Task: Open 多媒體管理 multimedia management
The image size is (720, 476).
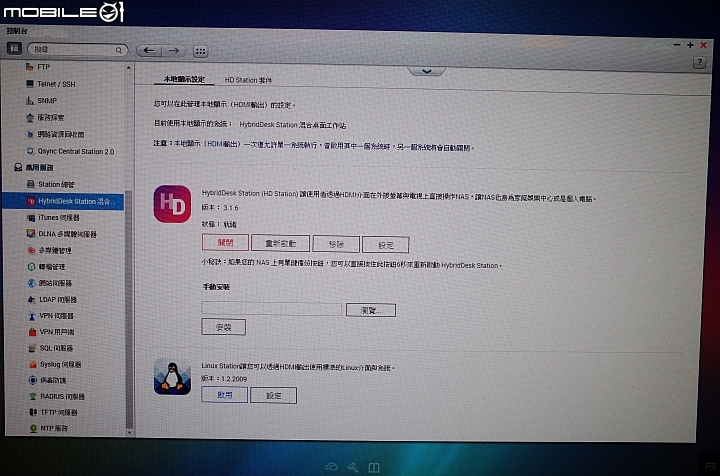Action: click(50, 251)
